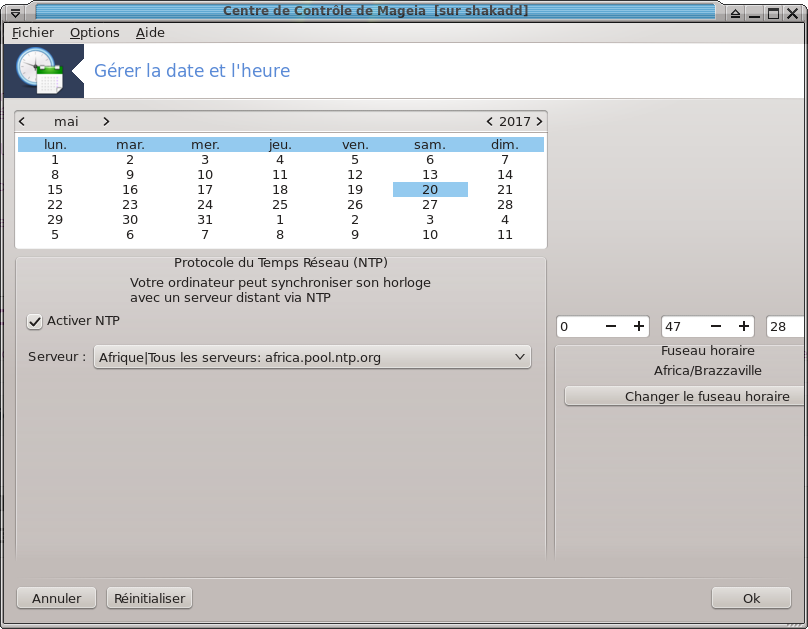Click the lun. weekday header
808x629 pixels.
tap(55, 145)
